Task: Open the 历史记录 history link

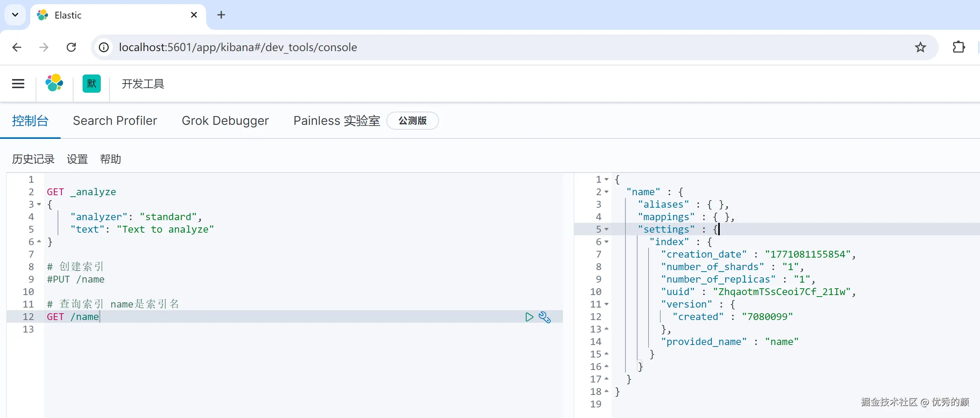Action: coord(33,159)
